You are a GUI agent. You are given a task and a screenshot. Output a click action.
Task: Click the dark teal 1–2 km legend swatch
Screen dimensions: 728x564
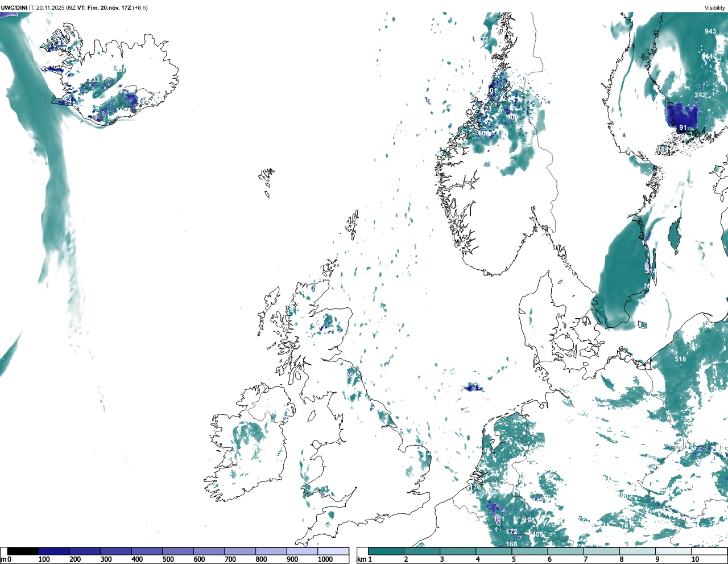point(386,551)
